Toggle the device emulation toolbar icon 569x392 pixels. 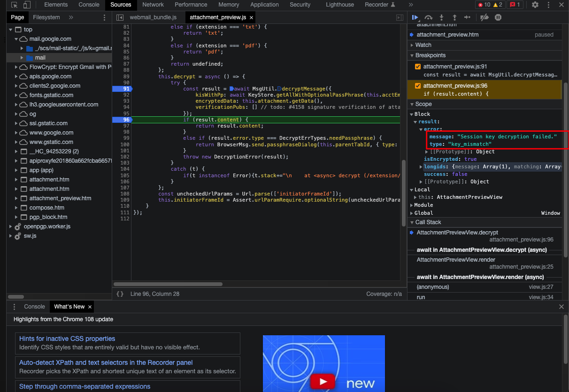(26, 5)
